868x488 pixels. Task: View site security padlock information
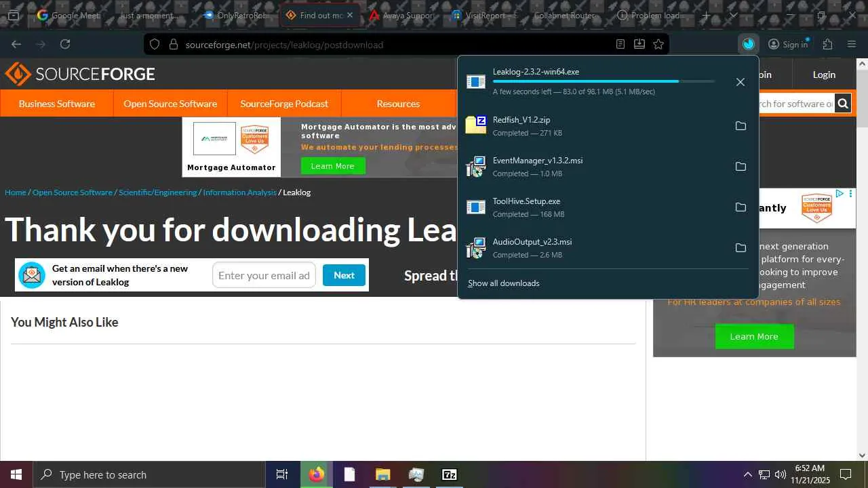point(173,45)
